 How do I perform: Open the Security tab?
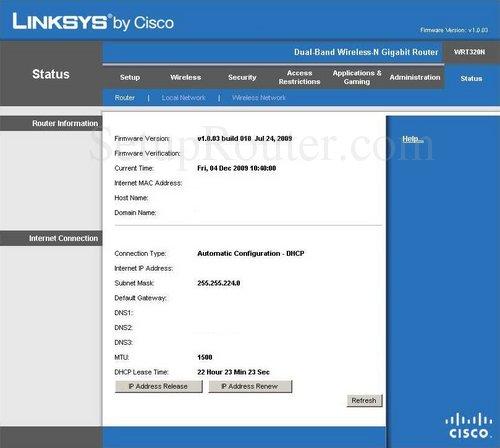tap(242, 77)
